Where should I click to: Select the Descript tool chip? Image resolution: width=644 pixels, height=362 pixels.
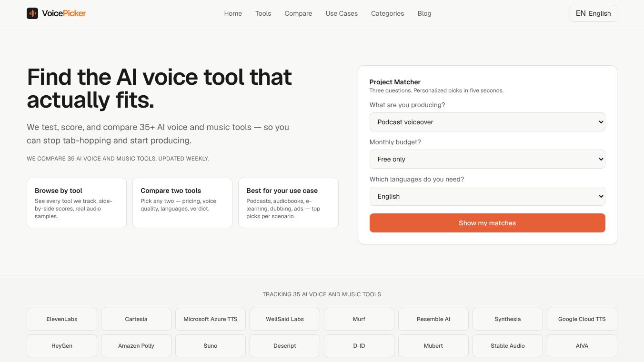point(285,346)
